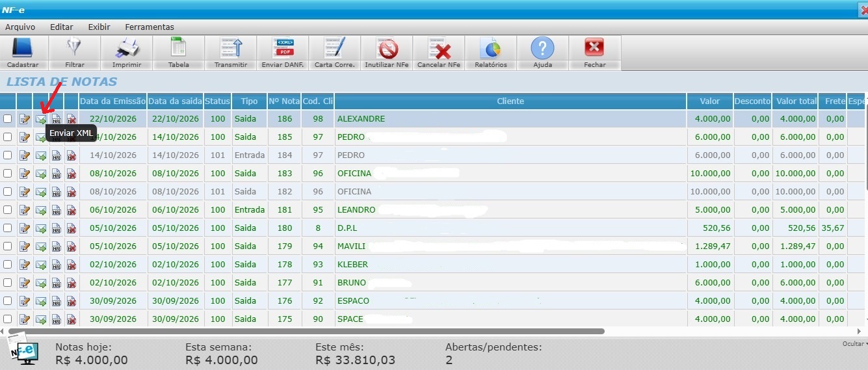Click the down arrow of the vertical scrollbar

(x=865, y=319)
